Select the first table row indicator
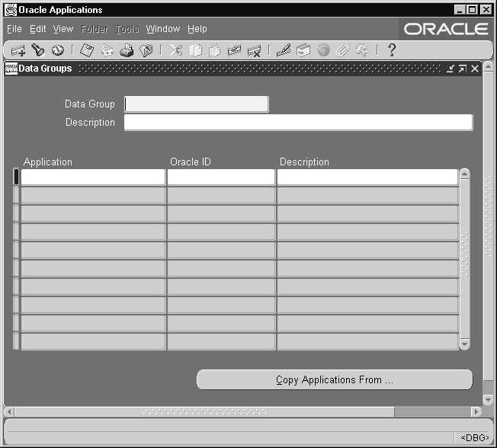Viewport: 497px width, 448px height. click(16, 177)
